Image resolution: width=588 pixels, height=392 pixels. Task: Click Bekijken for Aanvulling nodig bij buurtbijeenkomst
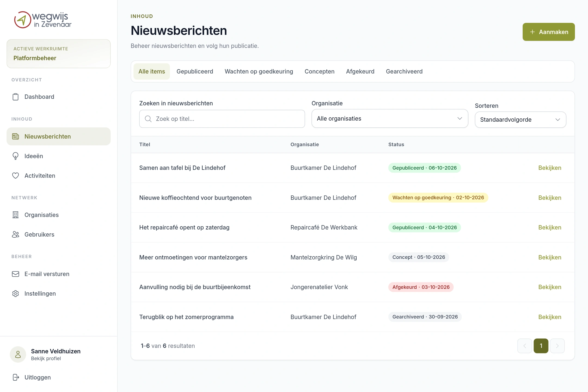pyautogui.click(x=550, y=287)
